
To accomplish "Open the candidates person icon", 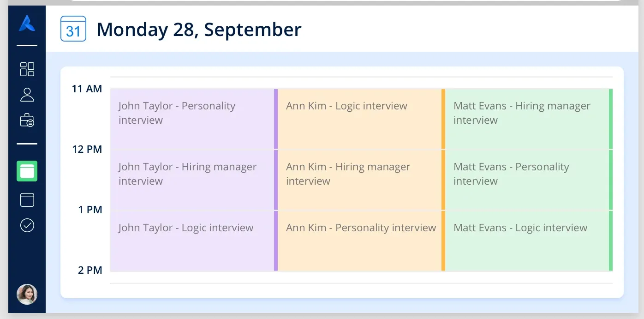I will (27, 95).
